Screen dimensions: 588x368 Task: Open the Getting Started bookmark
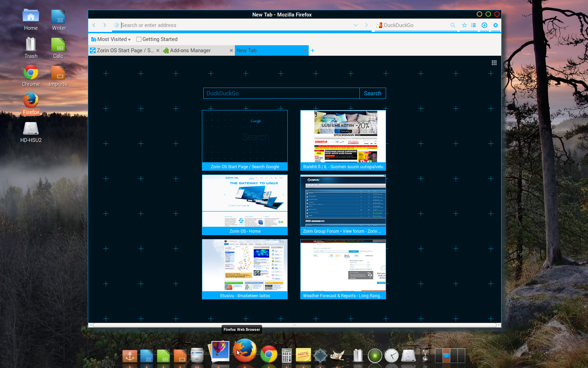pos(157,39)
